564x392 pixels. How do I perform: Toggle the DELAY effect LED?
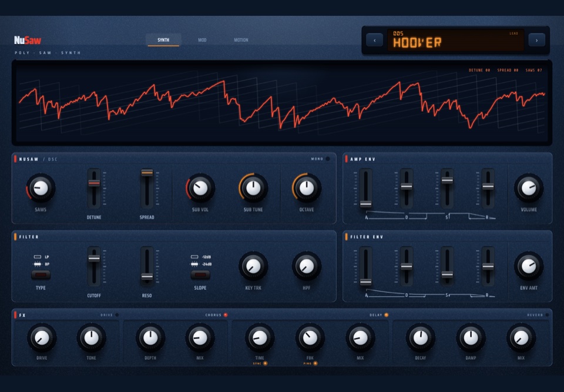tap(387, 315)
